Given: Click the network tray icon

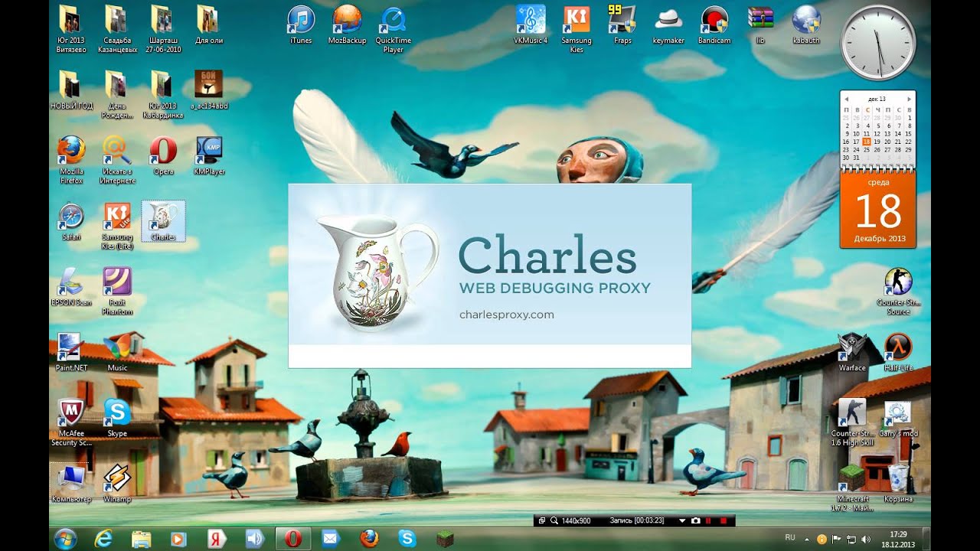Looking at the screenshot, I should pyautogui.click(x=851, y=540).
